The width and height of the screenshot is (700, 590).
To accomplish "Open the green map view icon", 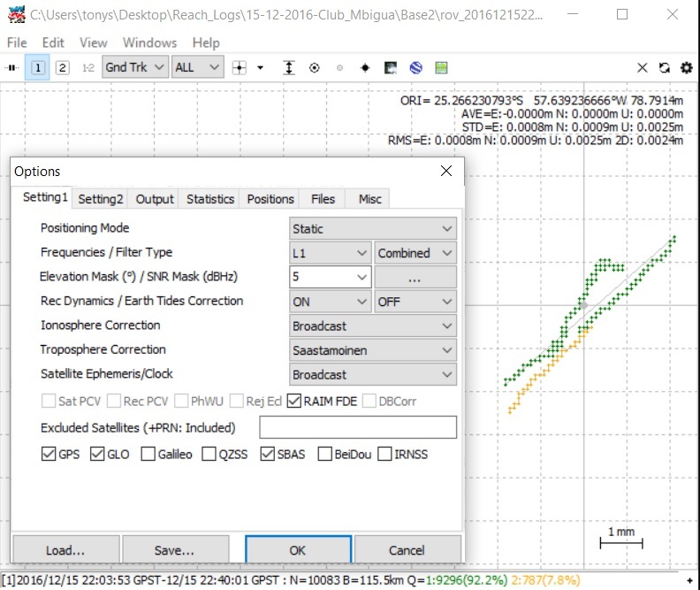I will point(441,68).
